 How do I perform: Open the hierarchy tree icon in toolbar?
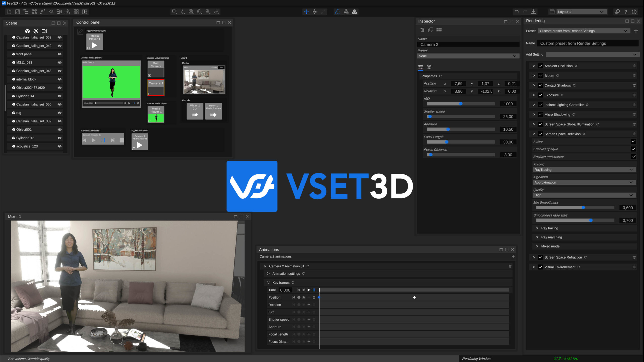[x=26, y=12]
